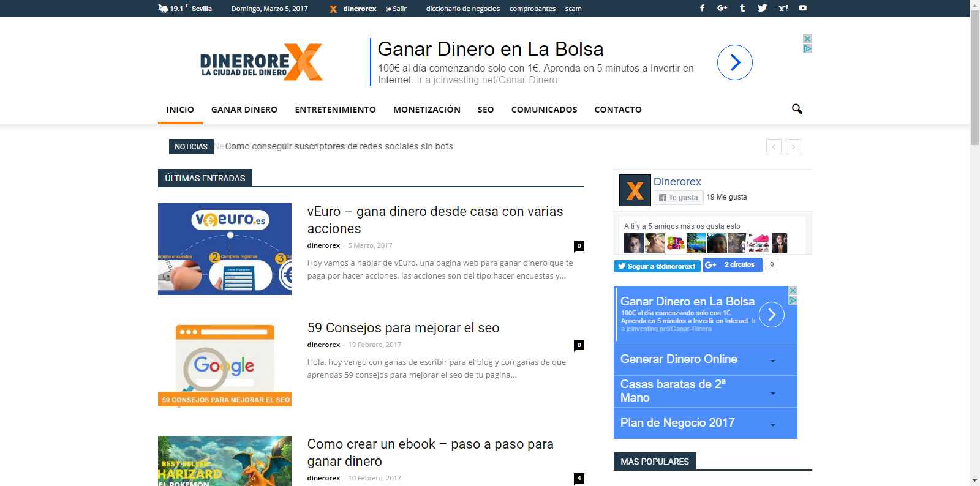The width and height of the screenshot is (980, 486).
Task: Click the weather icon beside Sevilla
Action: pyautogui.click(x=163, y=8)
